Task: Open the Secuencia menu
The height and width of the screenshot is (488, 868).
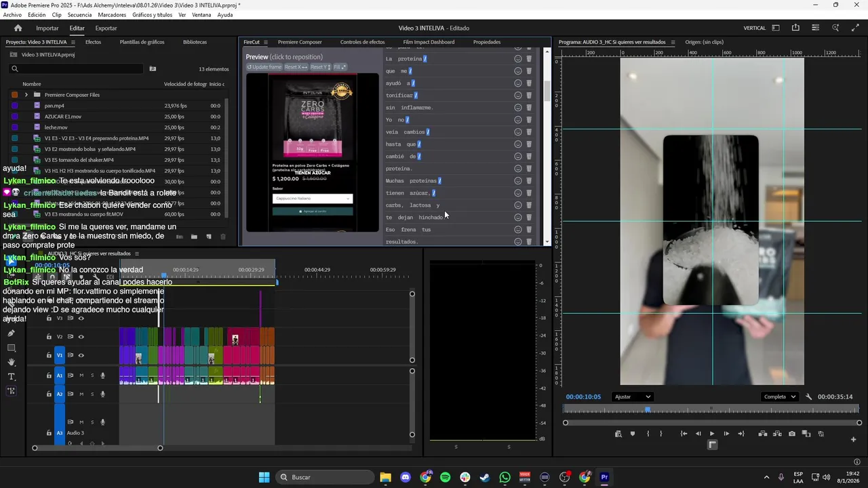Action: click(79, 15)
